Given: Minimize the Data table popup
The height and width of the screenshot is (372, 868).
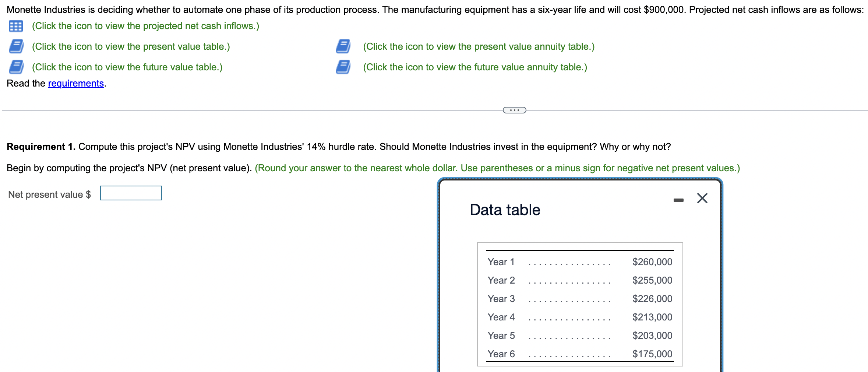Looking at the screenshot, I should point(679,199).
